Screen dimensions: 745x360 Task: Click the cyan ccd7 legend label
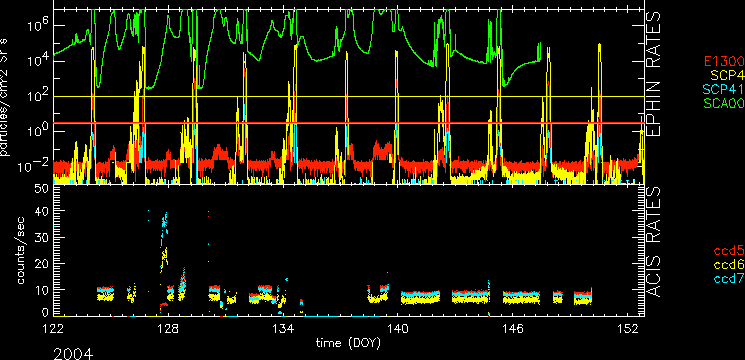click(x=729, y=280)
